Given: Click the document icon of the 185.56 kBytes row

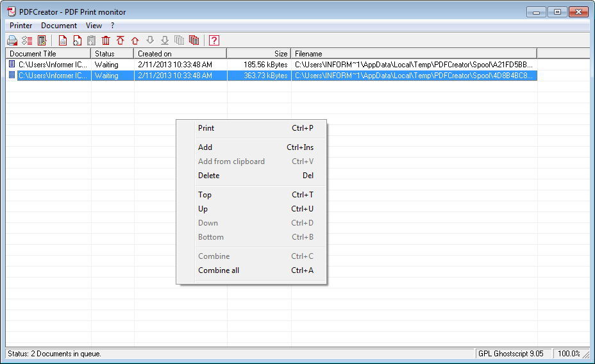Looking at the screenshot, I should click(x=12, y=64).
